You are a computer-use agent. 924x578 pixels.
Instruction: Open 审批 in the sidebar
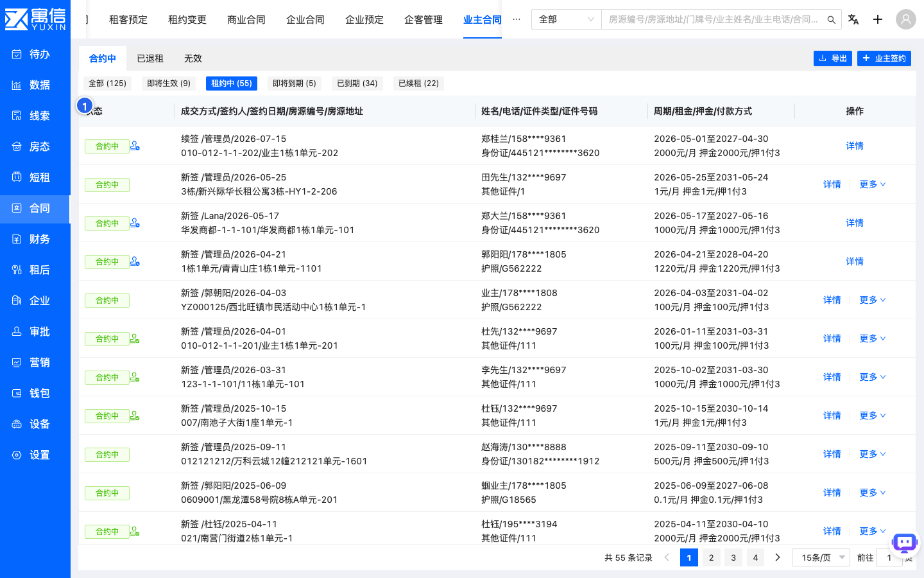35,331
